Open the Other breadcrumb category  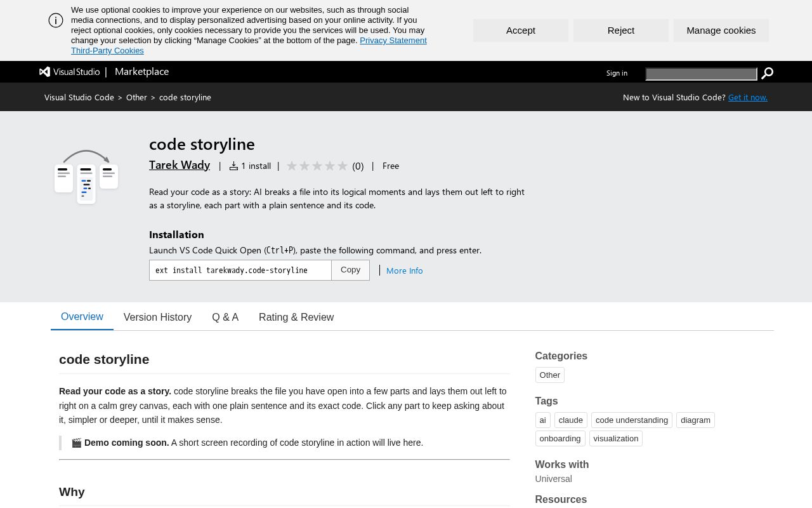(x=136, y=97)
